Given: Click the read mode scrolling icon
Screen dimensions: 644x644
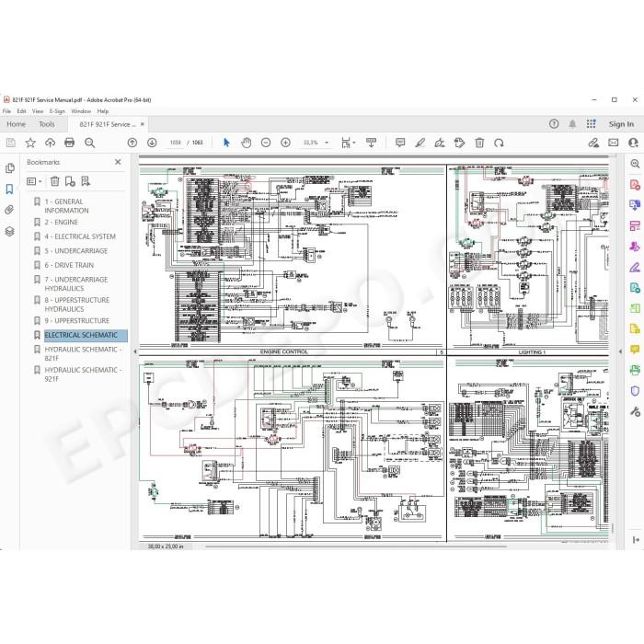Looking at the screenshot, I should click(371, 143).
